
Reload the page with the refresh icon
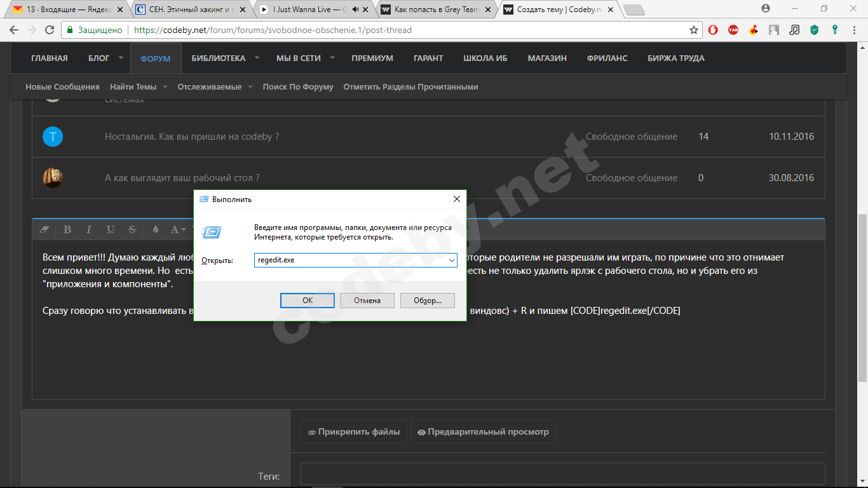[50, 30]
